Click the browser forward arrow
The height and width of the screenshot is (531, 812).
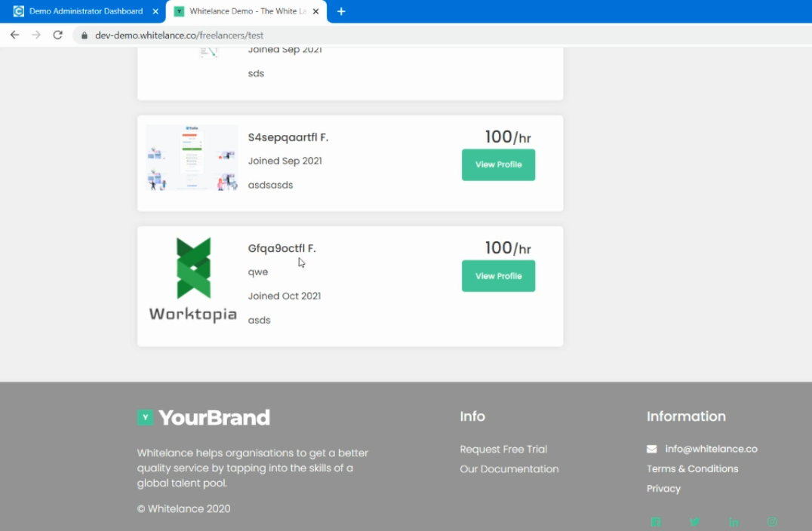pos(36,35)
